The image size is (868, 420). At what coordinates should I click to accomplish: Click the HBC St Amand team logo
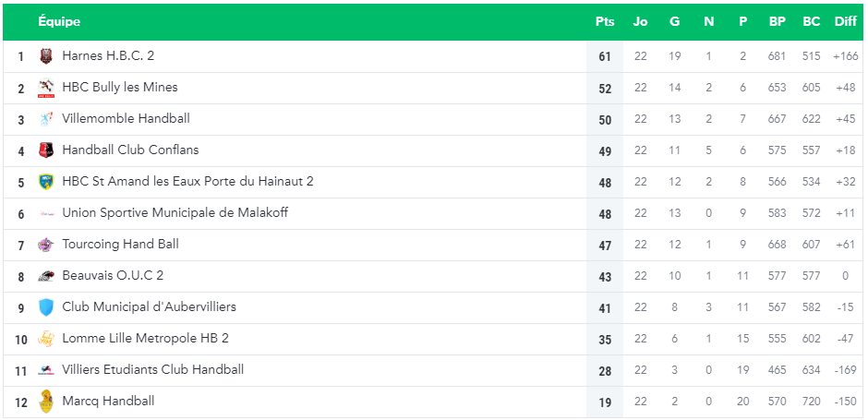46,182
